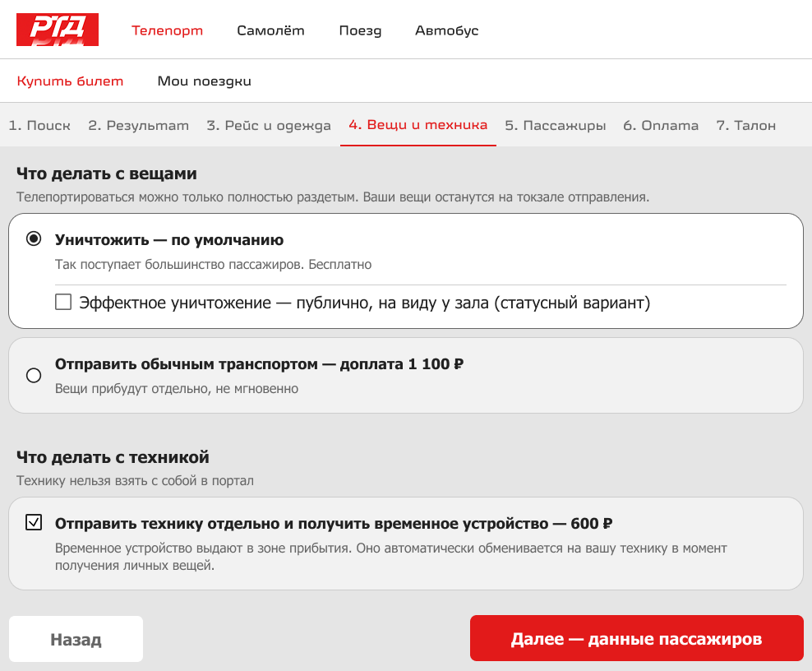Click 'Эффектное уничтожение — публично' label text
Image resolution: width=812 pixels, height=671 pixels.
(226, 303)
